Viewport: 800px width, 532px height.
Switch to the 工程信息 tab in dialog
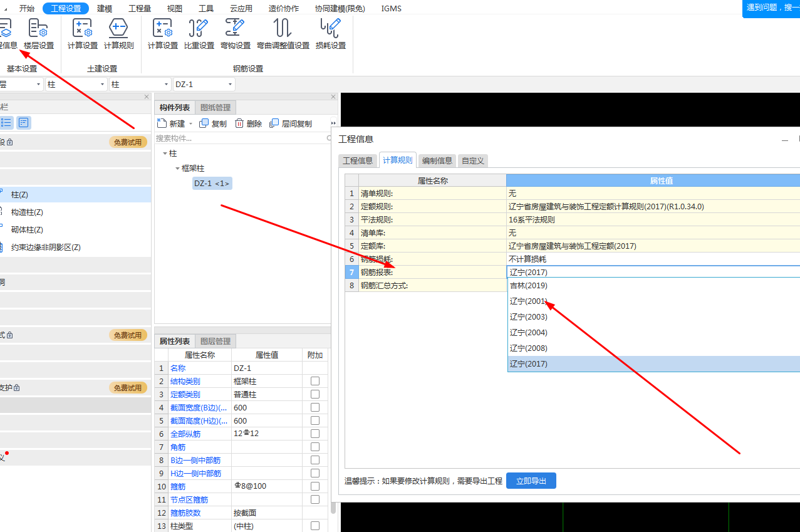coord(358,160)
